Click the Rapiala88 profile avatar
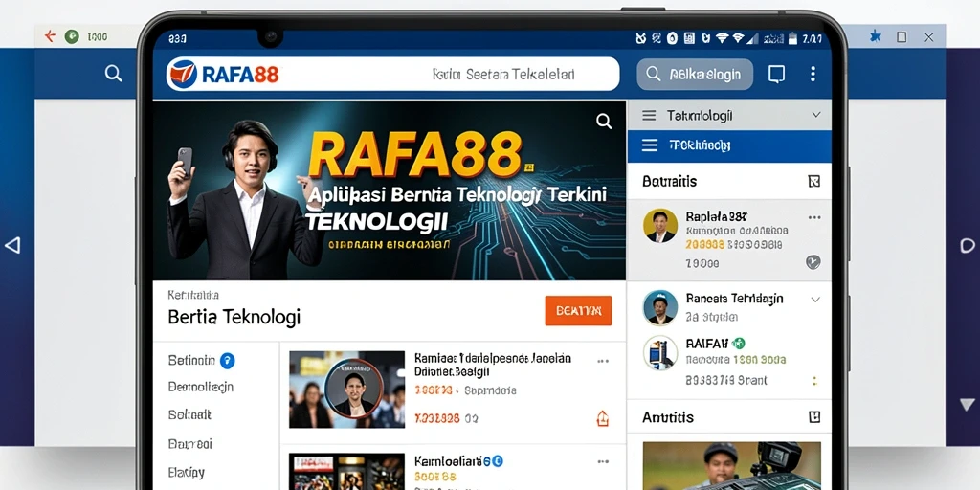Image resolution: width=980 pixels, height=490 pixels. [x=660, y=226]
